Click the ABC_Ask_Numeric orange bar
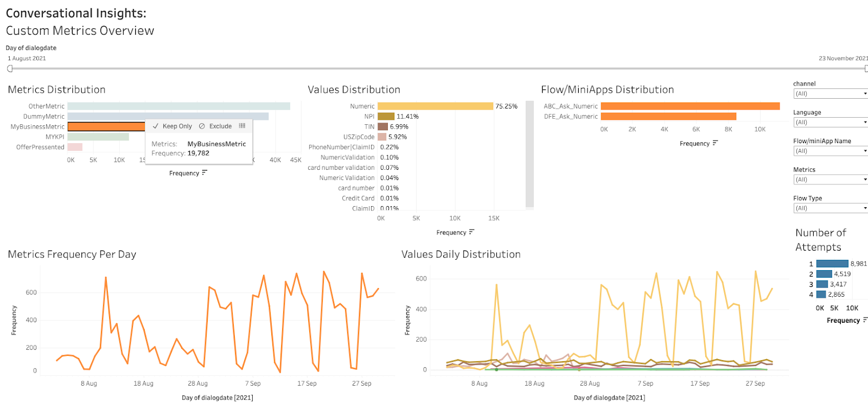The width and height of the screenshot is (868, 403). tap(690, 106)
